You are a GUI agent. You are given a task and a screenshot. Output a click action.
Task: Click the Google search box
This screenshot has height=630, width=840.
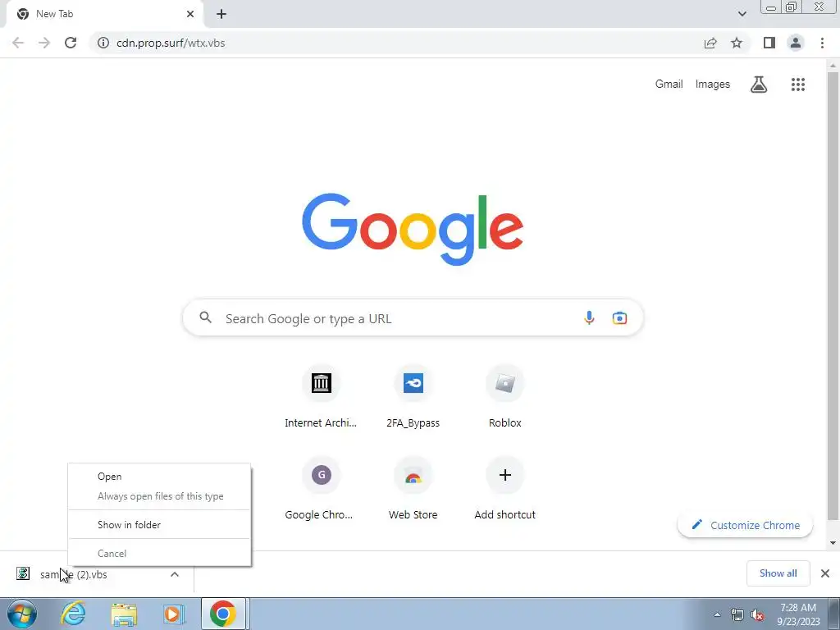coord(413,318)
